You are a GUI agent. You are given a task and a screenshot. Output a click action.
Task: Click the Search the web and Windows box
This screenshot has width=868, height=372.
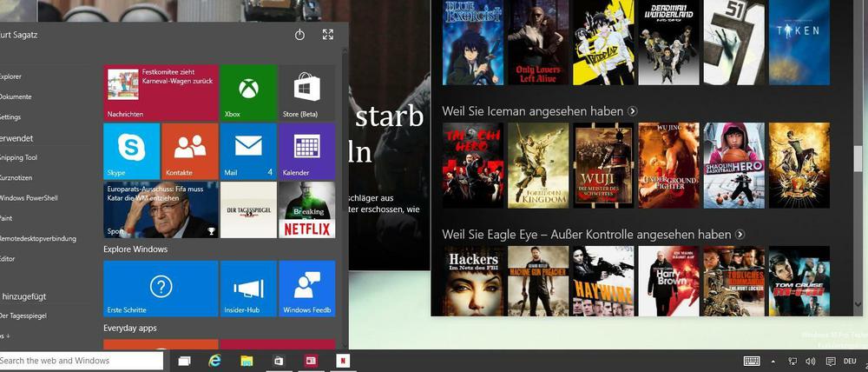tap(82, 361)
